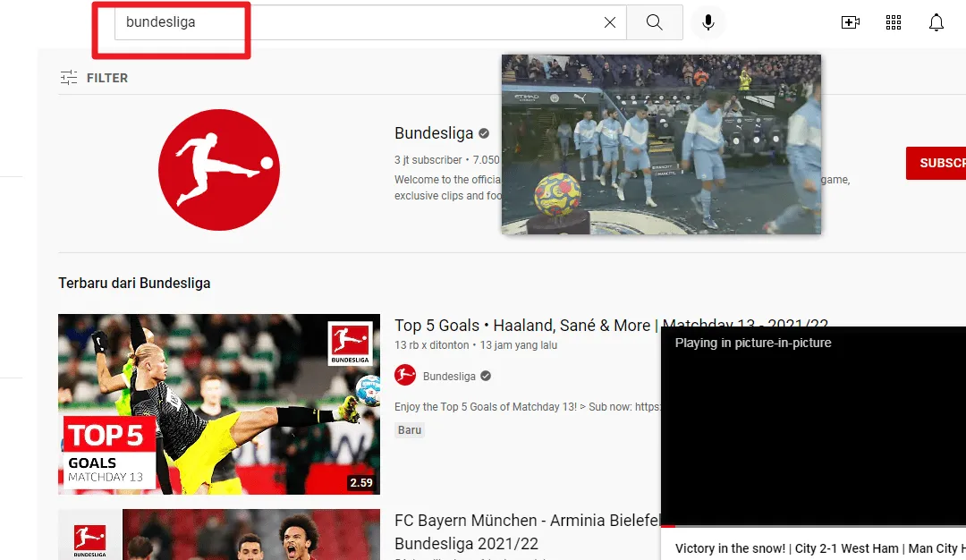Click the Enjoy the Top 5 Goals description
966x560 pixels.
pos(528,407)
